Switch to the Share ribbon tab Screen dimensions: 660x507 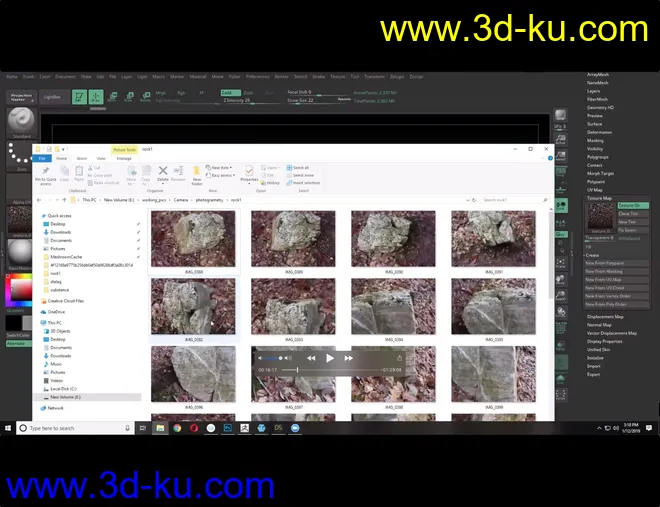[82, 159]
